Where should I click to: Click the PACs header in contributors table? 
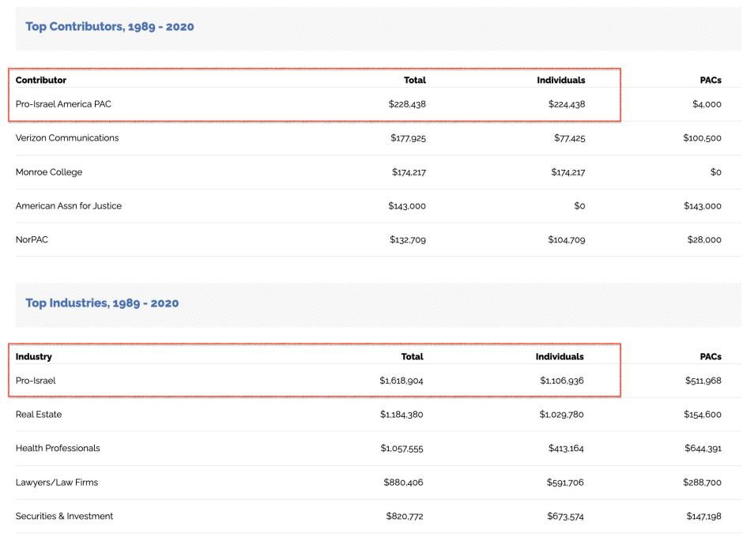pos(711,80)
